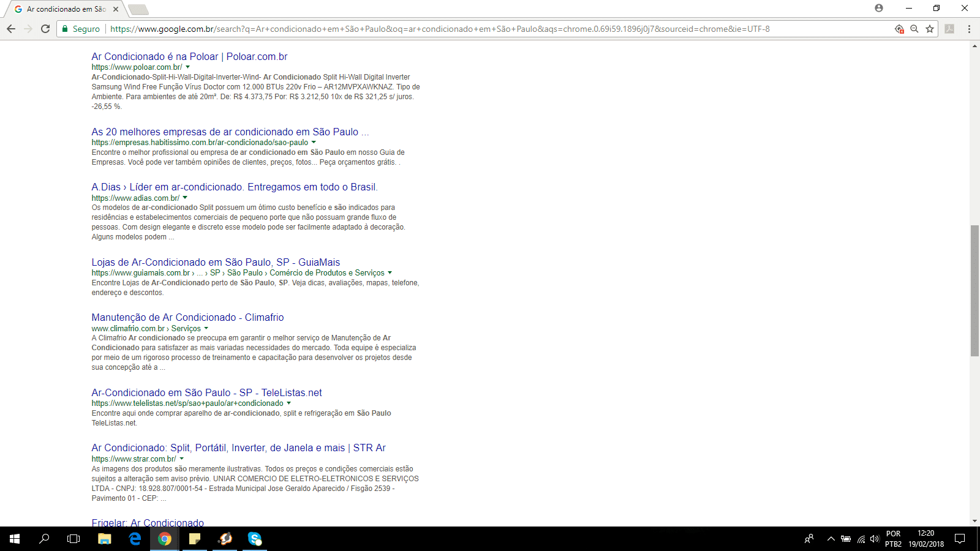Open the People icon in system tray
This screenshot has height=551, width=980.
[x=809, y=539]
